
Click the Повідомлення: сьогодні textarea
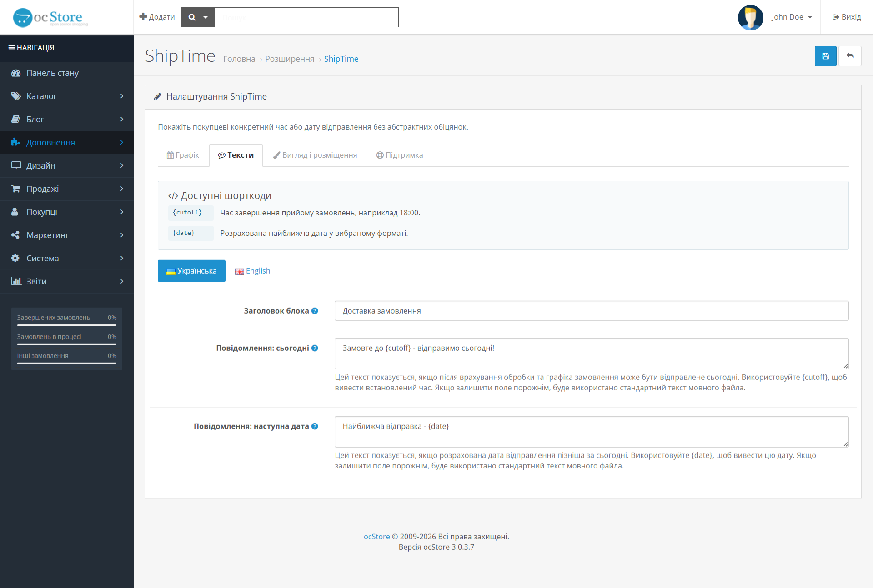click(x=592, y=354)
